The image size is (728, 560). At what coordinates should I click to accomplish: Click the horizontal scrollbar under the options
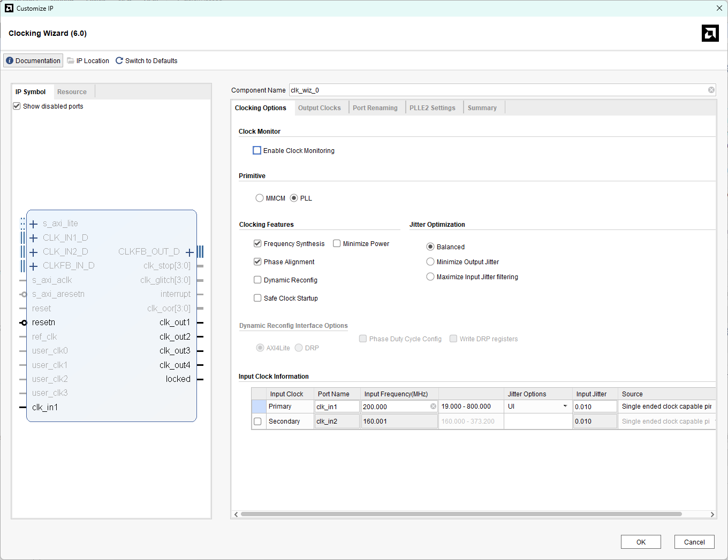pyautogui.click(x=460, y=514)
